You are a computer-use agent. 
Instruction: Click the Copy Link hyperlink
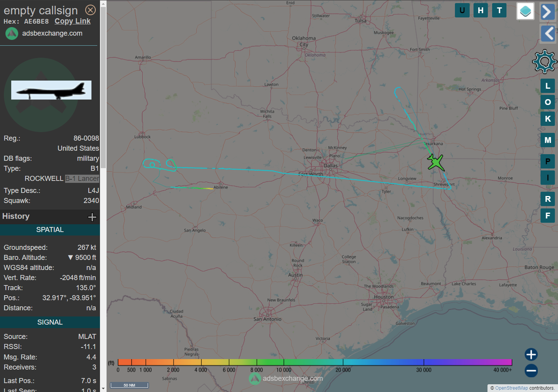pyautogui.click(x=72, y=21)
